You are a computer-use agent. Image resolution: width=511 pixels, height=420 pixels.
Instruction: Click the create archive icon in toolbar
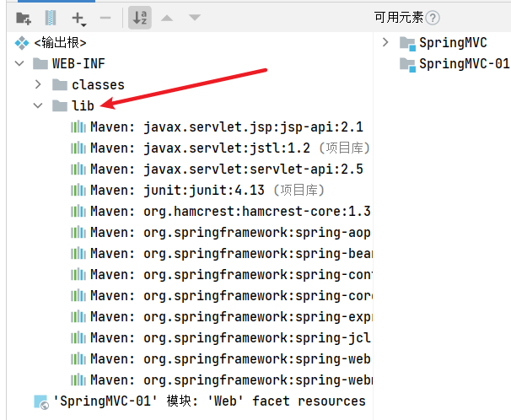click(51, 18)
